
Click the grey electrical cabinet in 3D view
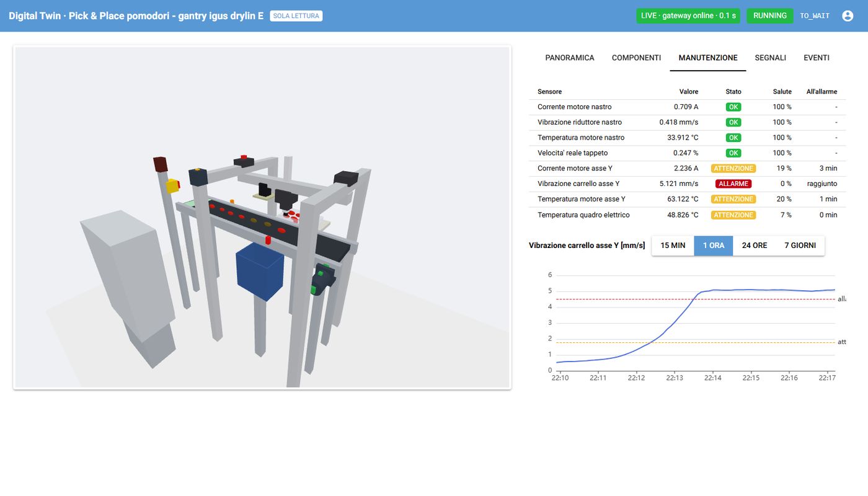pos(127,279)
